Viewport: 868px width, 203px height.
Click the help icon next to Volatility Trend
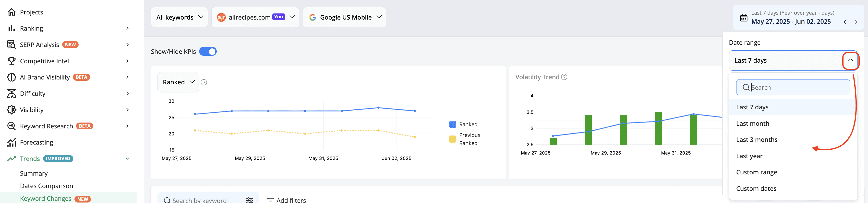coord(564,77)
